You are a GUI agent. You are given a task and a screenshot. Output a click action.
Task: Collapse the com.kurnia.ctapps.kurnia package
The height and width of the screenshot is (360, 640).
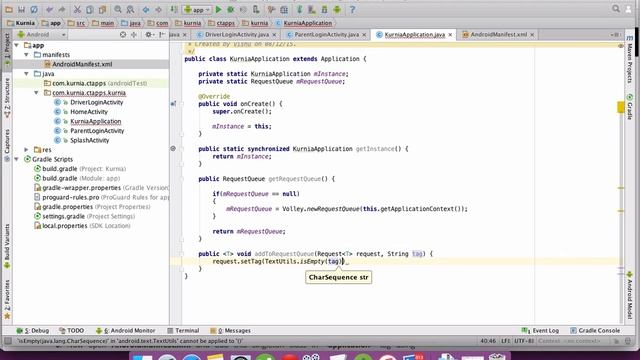(36, 93)
